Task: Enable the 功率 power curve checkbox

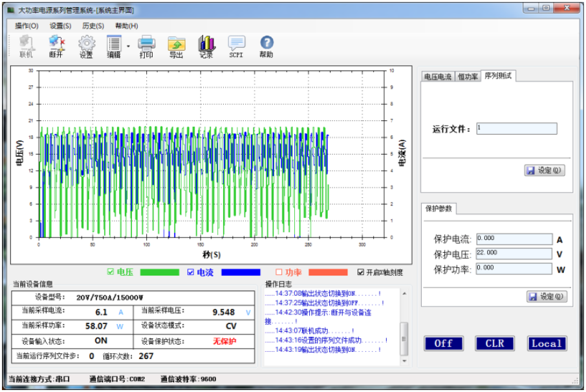Action: pos(279,272)
